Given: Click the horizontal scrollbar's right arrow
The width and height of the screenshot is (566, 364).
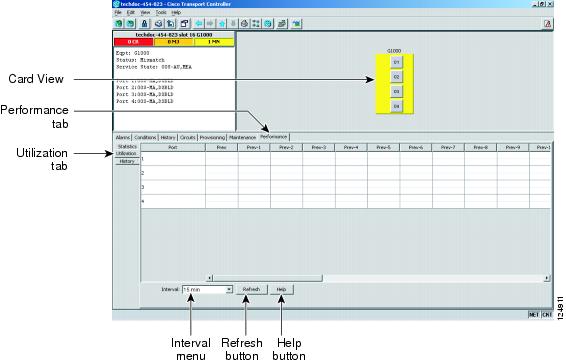Looking at the screenshot, I should click(x=547, y=278).
